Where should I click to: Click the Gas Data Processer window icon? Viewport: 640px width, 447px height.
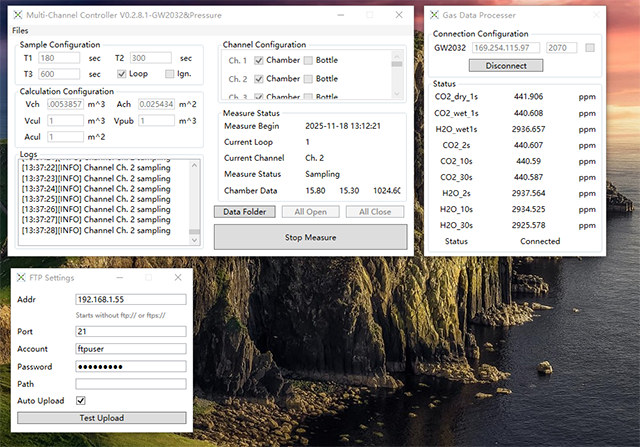click(x=433, y=15)
